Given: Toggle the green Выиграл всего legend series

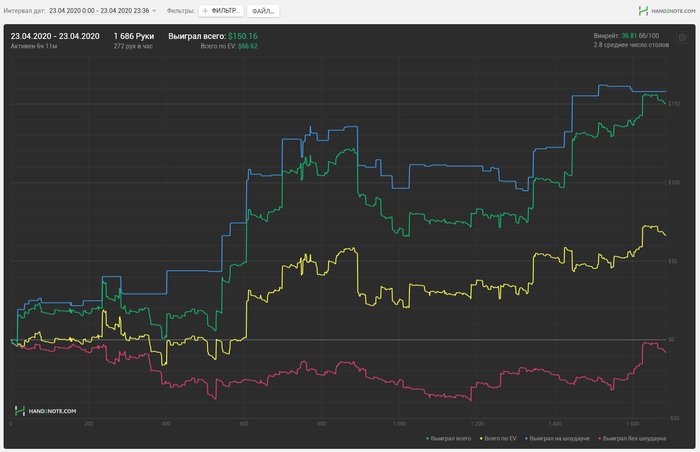Looking at the screenshot, I should coord(449,439).
